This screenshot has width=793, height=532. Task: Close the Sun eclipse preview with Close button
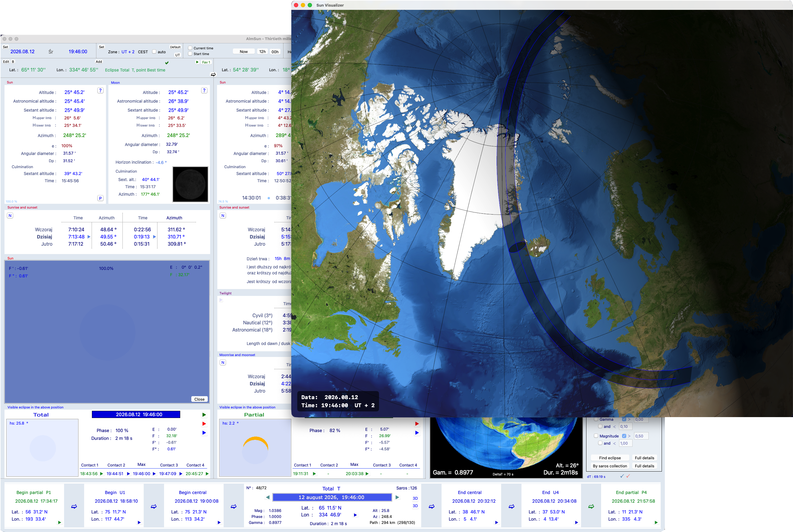click(199, 399)
